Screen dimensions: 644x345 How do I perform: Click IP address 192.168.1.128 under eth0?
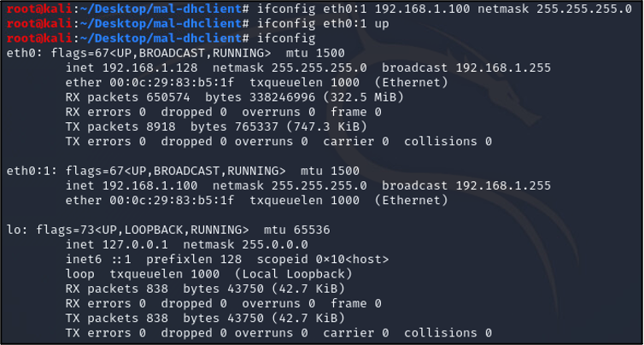[x=150, y=67]
